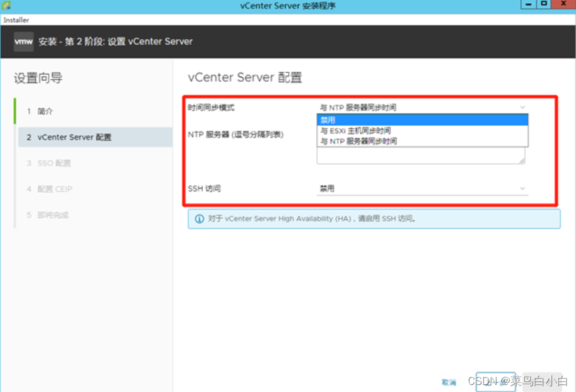
Task: Choose 与 NTP 服务器同步时间 list option
Action: pos(422,141)
